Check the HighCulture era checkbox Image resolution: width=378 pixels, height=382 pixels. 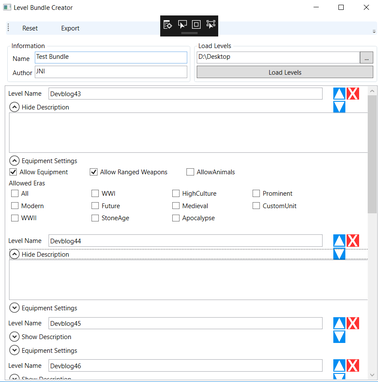point(176,193)
